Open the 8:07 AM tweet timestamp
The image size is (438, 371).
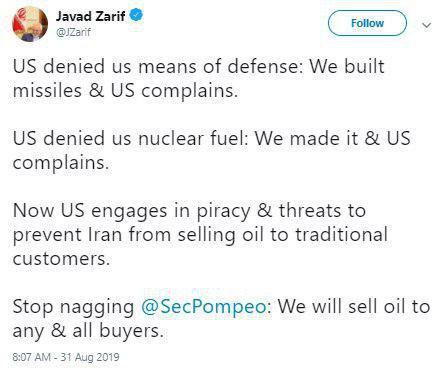(66, 357)
